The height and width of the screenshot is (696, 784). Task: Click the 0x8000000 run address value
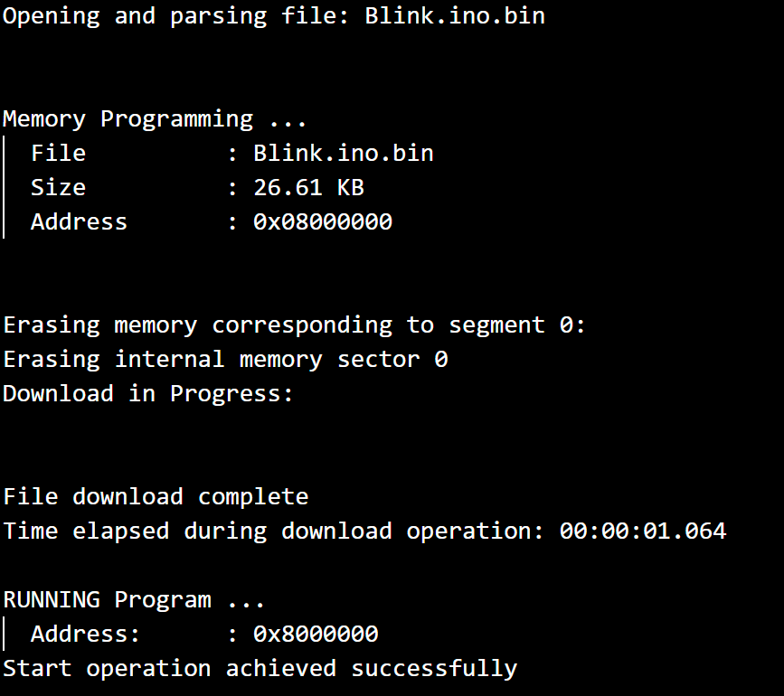tap(316, 635)
